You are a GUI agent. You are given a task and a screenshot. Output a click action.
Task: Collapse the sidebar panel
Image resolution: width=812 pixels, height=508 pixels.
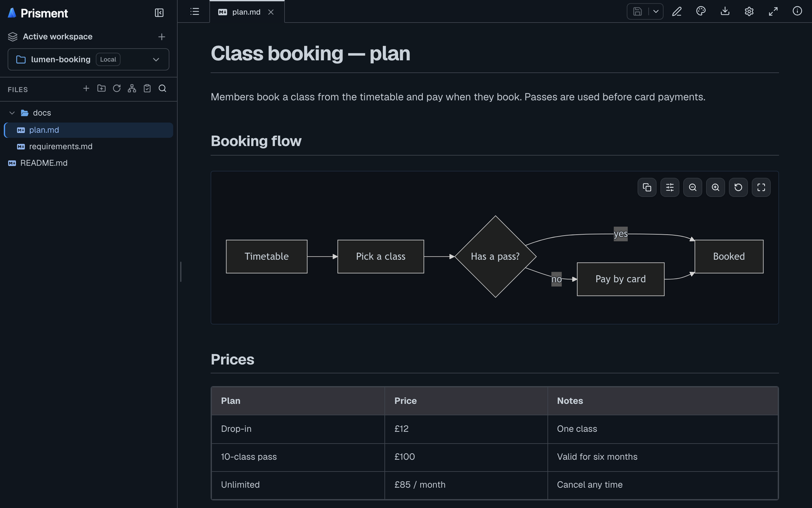click(x=159, y=13)
